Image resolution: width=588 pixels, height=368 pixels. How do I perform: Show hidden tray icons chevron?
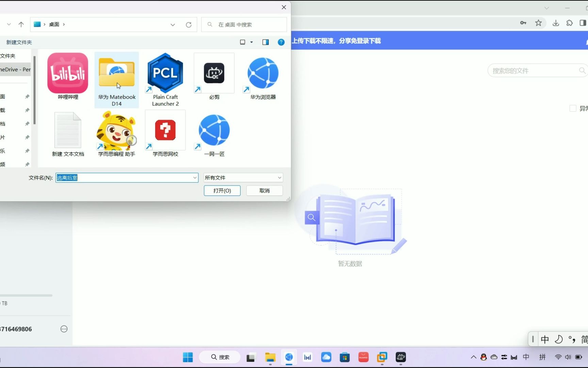473,357
